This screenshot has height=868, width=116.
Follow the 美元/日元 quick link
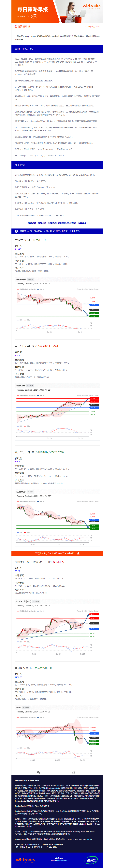(x=42, y=223)
